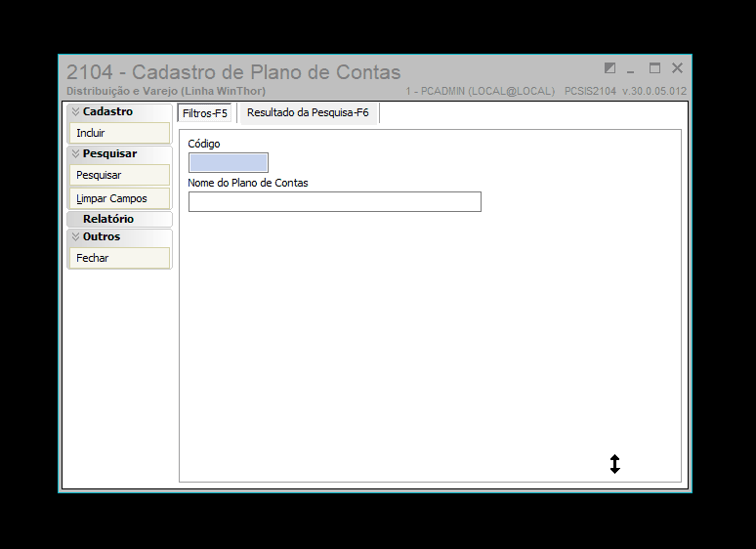Click the Código label
Viewport: 756px width, 549px height.
[204, 144]
